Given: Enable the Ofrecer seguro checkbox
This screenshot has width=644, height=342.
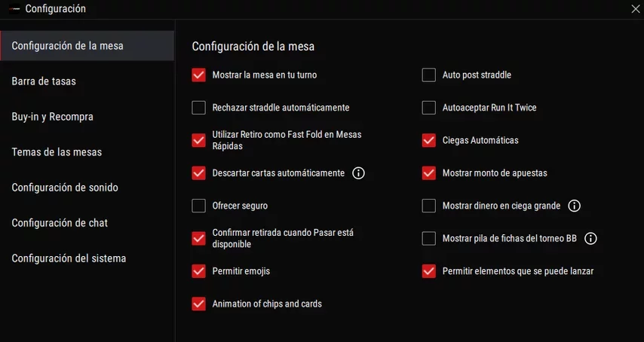Looking at the screenshot, I should click(199, 206).
